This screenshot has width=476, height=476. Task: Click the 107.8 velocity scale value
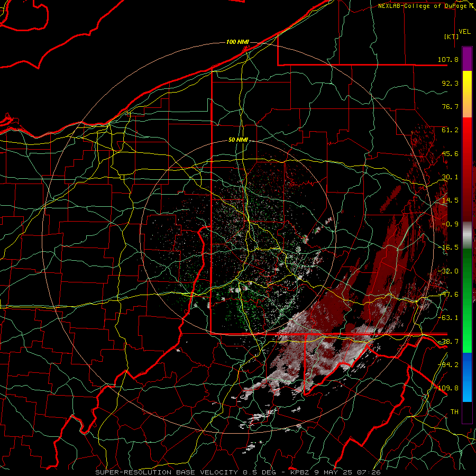point(448,59)
